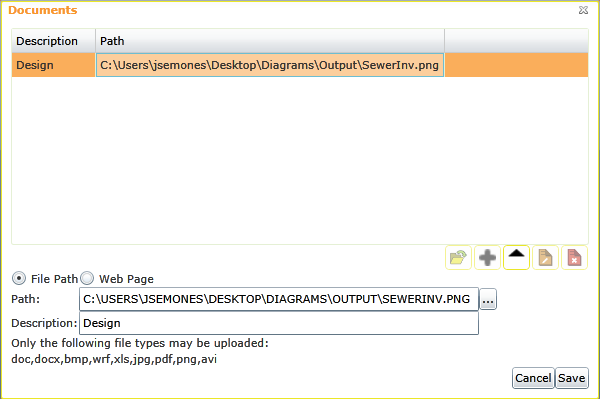Select the File Path radio button
The image size is (600, 399).
[x=19, y=278]
